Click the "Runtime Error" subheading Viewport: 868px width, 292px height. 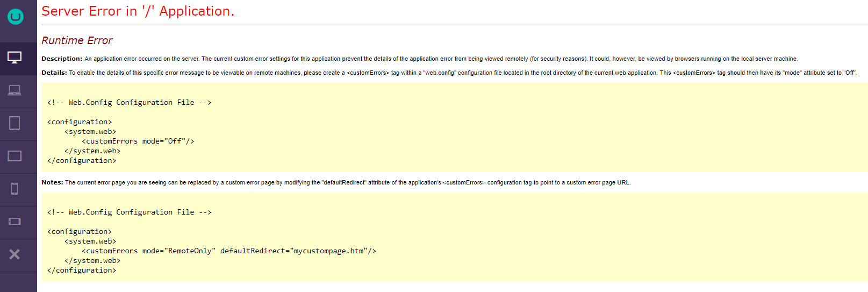(77, 41)
